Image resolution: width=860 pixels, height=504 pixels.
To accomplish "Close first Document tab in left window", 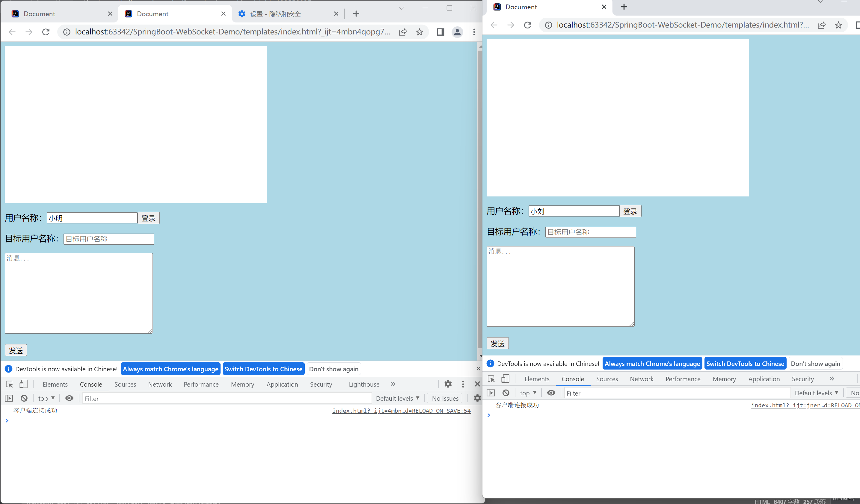I will [x=110, y=14].
